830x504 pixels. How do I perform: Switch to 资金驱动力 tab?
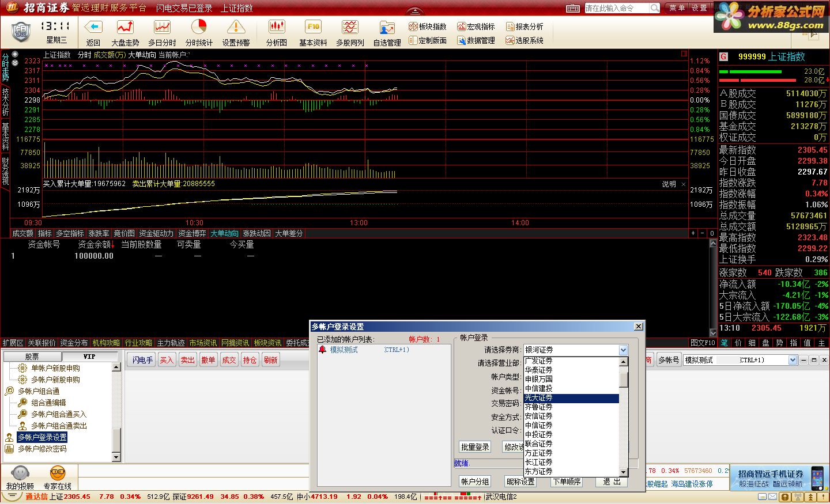pyautogui.click(x=156, y=233)
